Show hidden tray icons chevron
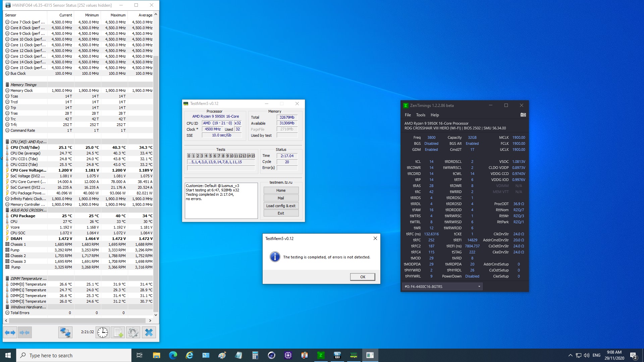The height and width of the screenshot is (362, 644). 570,355
